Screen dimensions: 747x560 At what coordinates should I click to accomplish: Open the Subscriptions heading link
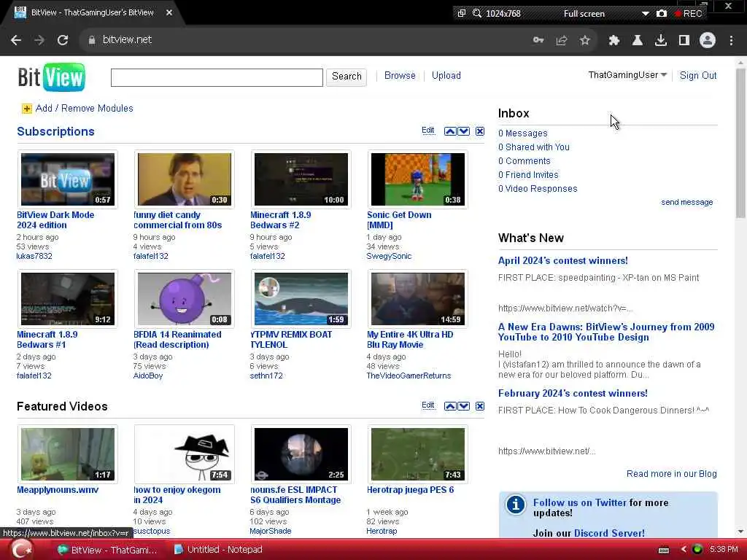[55, 131]
